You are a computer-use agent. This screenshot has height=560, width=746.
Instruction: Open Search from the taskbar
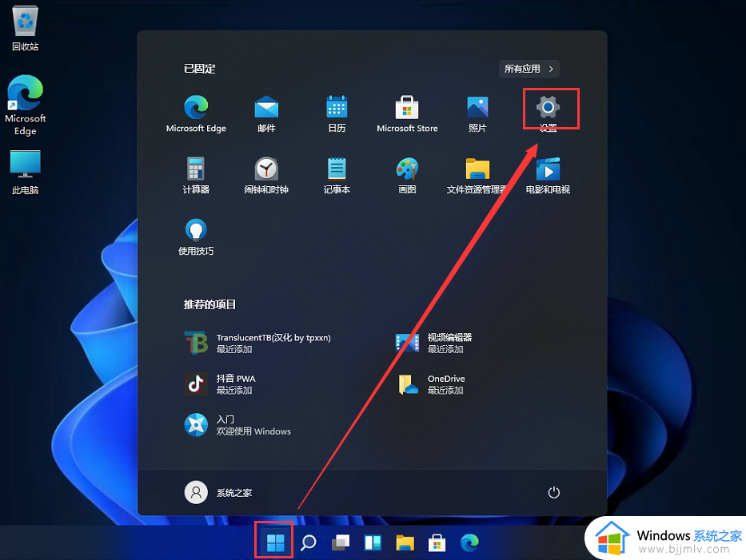coord(309,542)
